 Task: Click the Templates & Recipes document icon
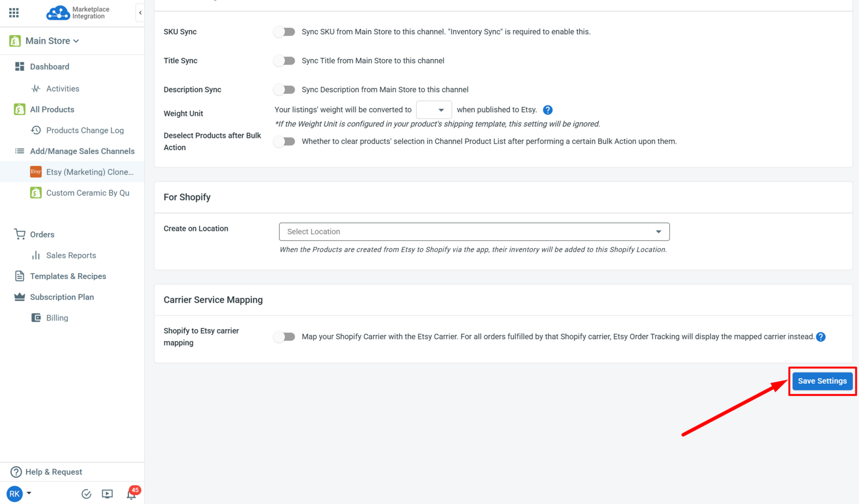(x=20, y=276)
